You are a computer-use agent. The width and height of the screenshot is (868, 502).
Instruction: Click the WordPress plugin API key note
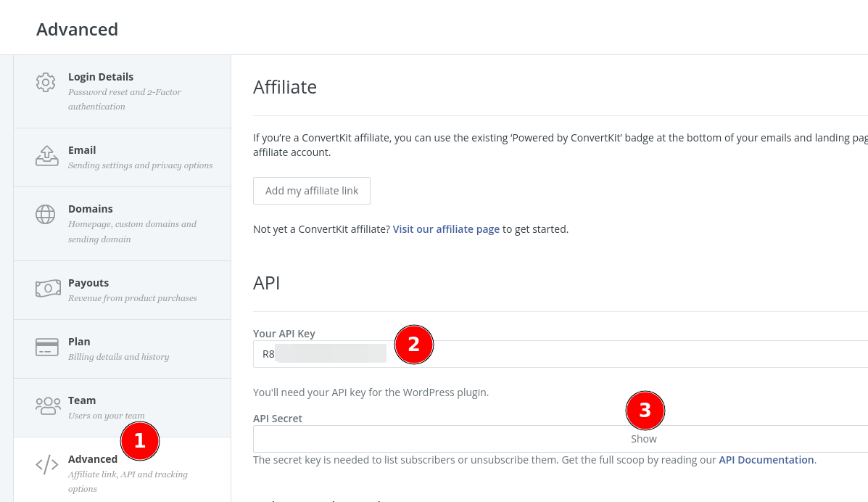[371, 392]
